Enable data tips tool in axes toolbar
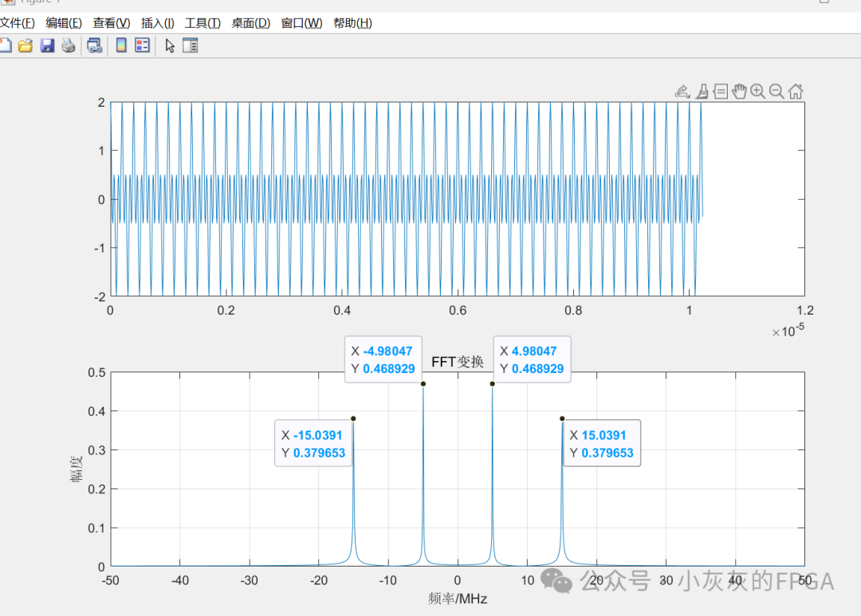 [x=721, y=91]
